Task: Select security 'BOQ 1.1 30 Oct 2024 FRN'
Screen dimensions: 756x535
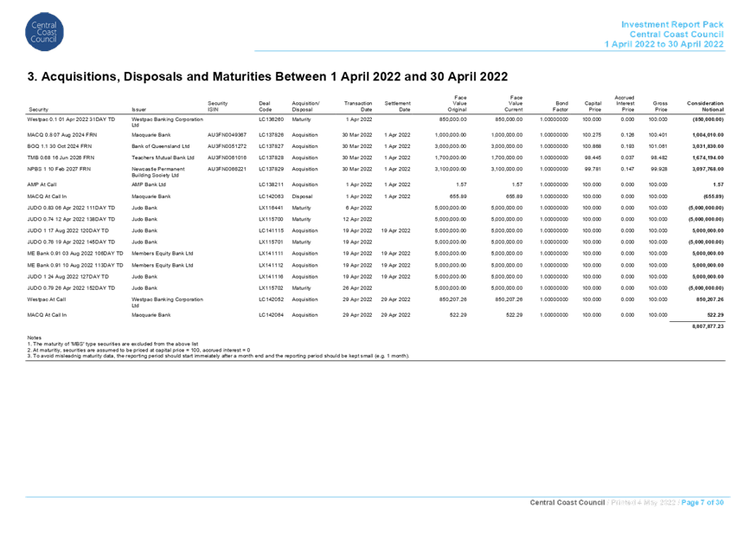Action: pyautogui.click(x=60, y=146)
